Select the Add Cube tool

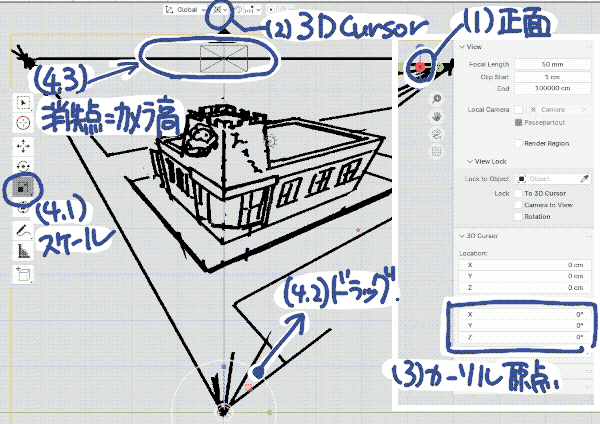(23, 274)
